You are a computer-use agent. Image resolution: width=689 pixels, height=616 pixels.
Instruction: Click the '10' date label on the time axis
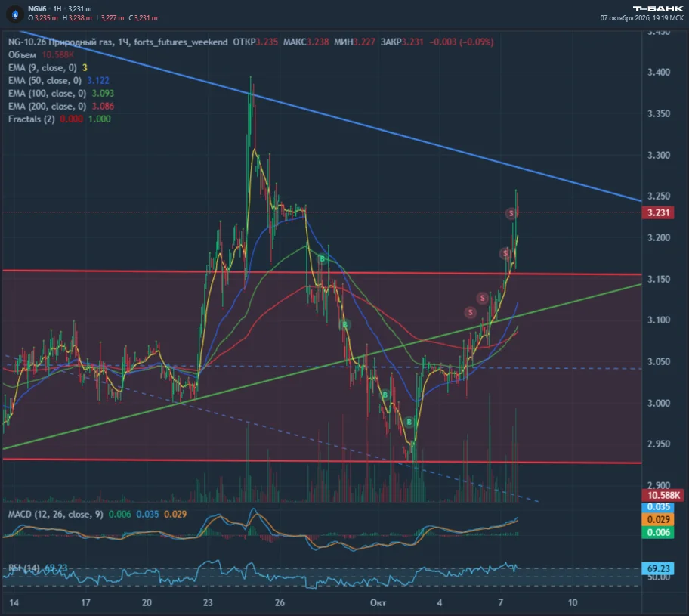click(x=573, y=602)
